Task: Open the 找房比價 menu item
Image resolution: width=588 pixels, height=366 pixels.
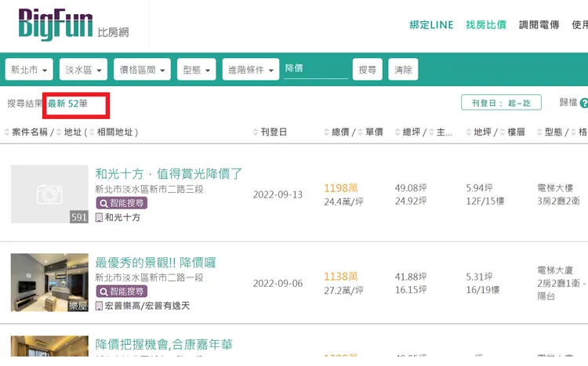Action: point(486,25)
